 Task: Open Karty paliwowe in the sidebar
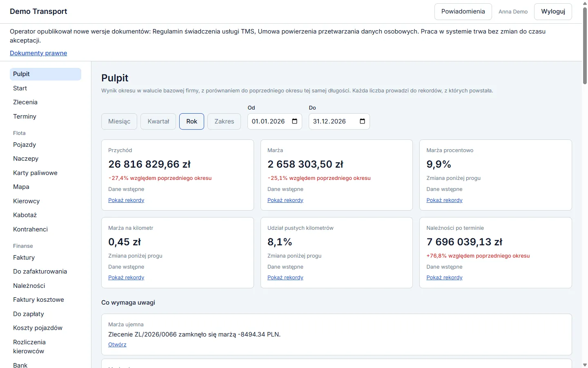click(x=45, y=173)
